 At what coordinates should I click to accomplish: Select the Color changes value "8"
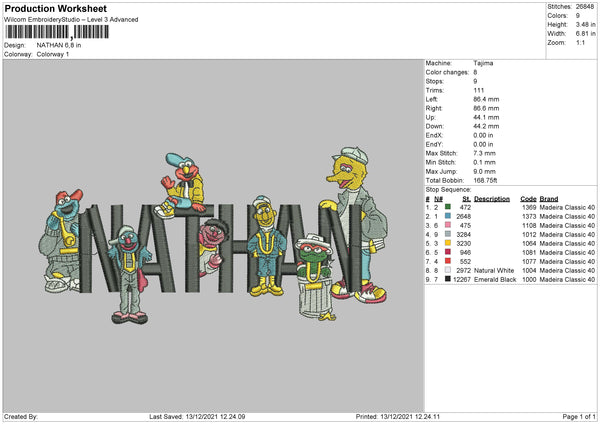coord(475,72)
